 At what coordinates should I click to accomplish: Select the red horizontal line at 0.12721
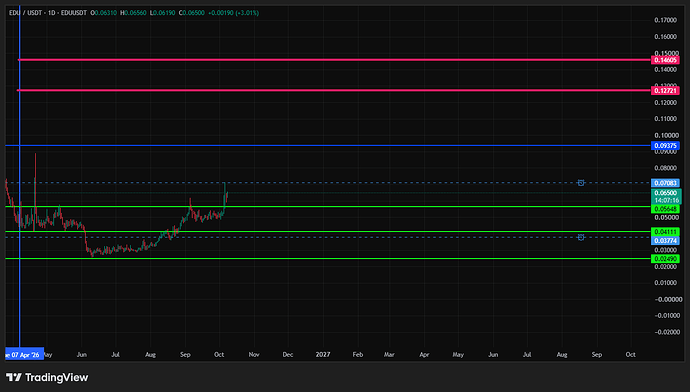point(334,90)
